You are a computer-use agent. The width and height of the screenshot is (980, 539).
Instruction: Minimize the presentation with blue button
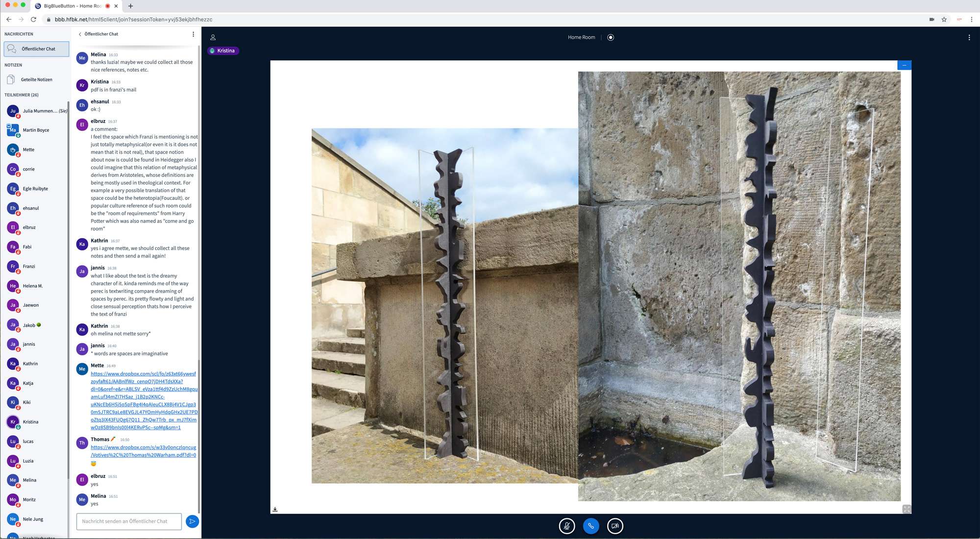pyautogui.click(x=904, y=65)
